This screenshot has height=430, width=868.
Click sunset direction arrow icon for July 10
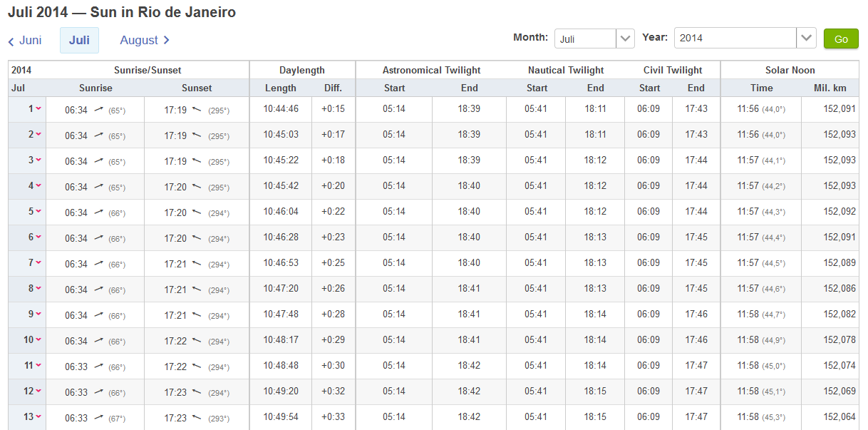197,340
